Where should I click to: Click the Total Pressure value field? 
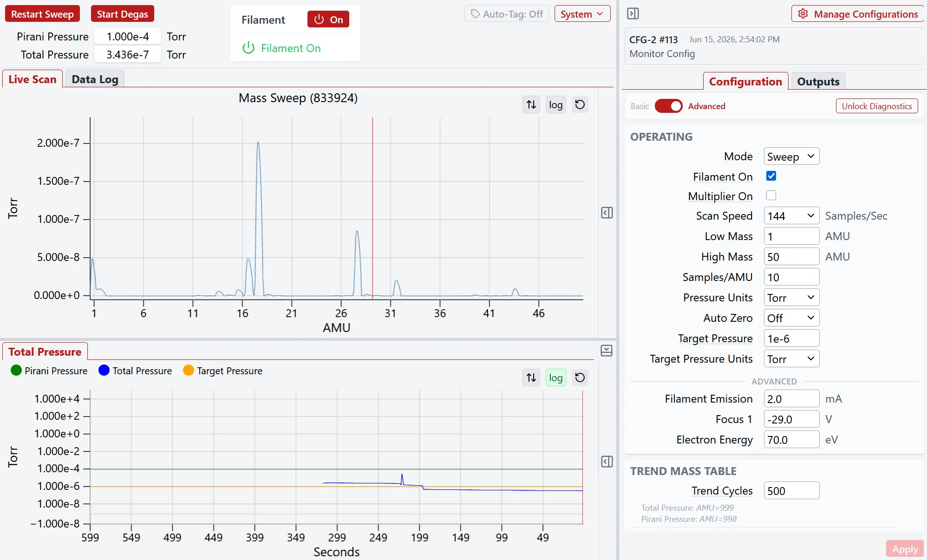128,54
